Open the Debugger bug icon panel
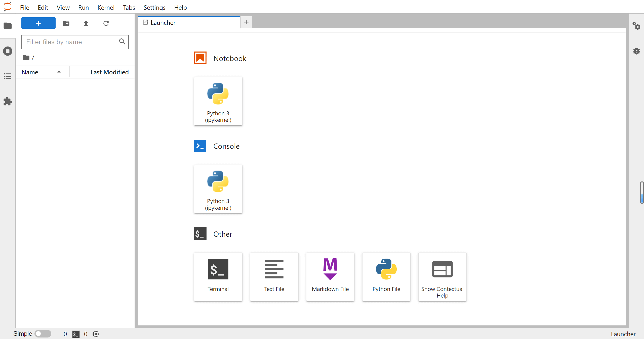 click(636, 51)
